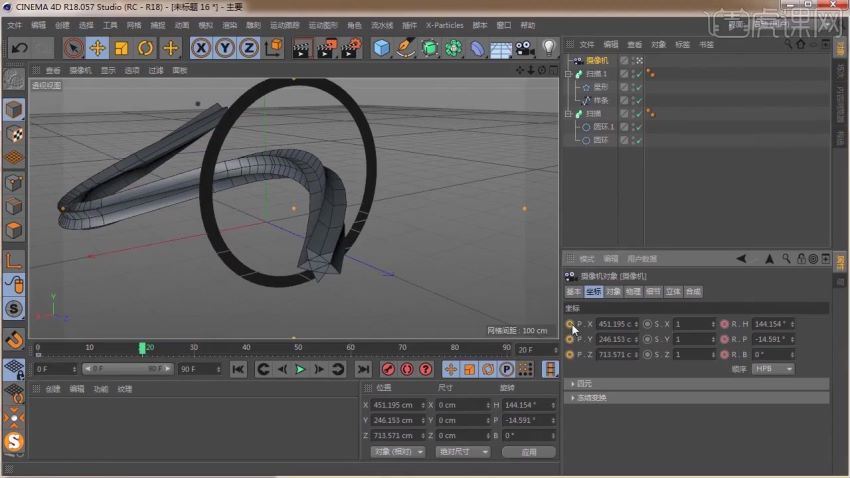
Task: Collapse the 扫描 1 tree node
Action: pos(568,74)
